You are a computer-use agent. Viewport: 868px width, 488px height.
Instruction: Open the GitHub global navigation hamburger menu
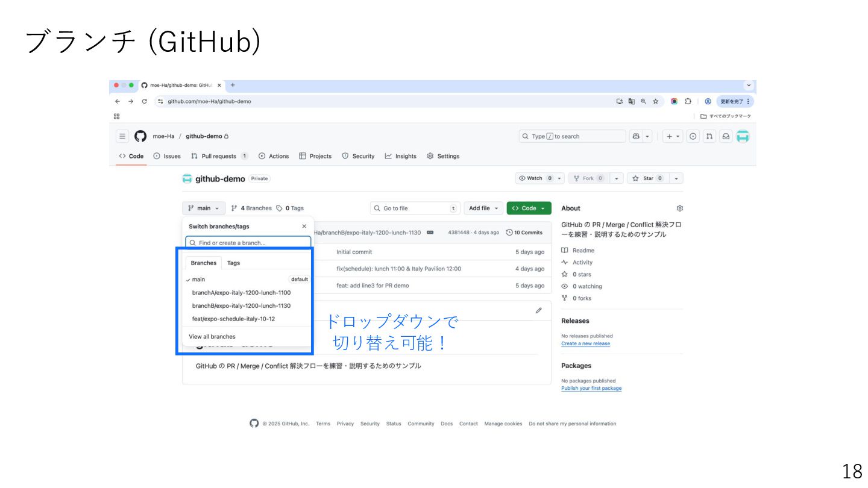point(122,136)
